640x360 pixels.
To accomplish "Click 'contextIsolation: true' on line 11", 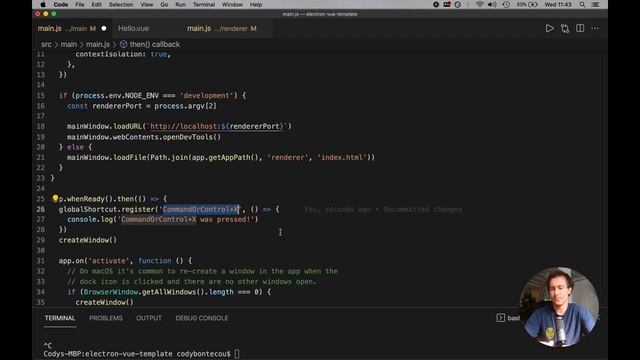I will 122,54.
